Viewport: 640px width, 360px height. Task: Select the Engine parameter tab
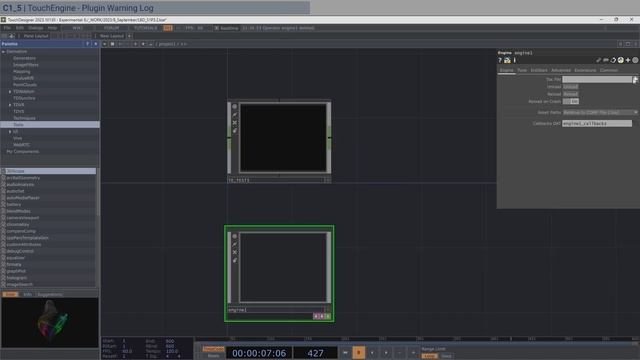coord(507,70)
